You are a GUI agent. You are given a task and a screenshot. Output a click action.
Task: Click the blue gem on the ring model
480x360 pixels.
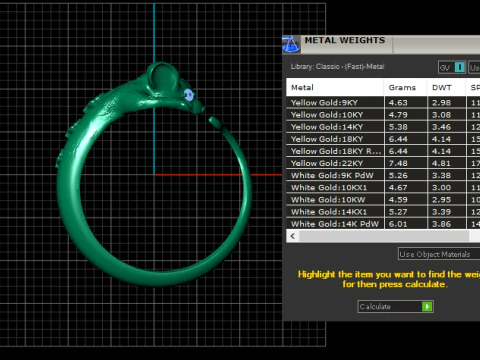pyautogui.click(x=189, y=95)
